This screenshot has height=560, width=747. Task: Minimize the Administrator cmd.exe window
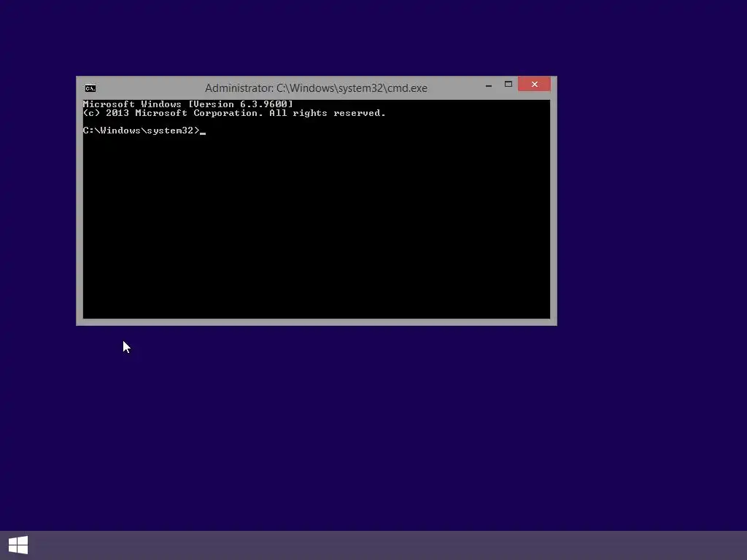pos(489,85)
